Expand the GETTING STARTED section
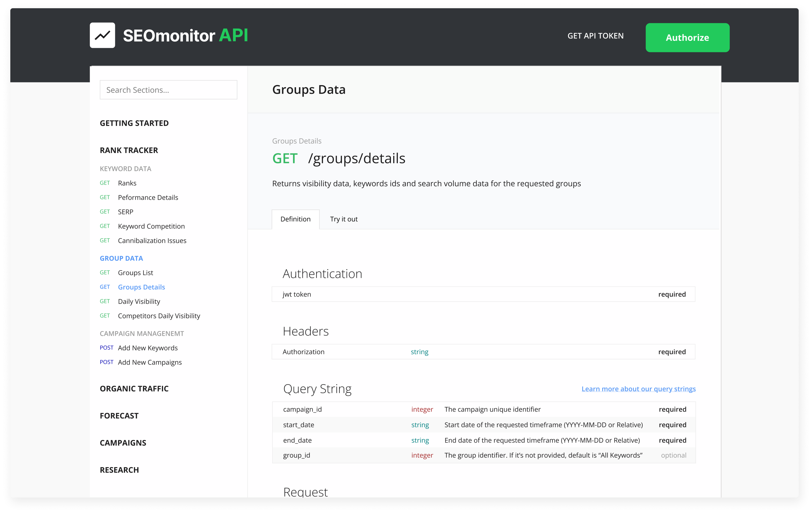812x513 pixels. click(134, 123)
